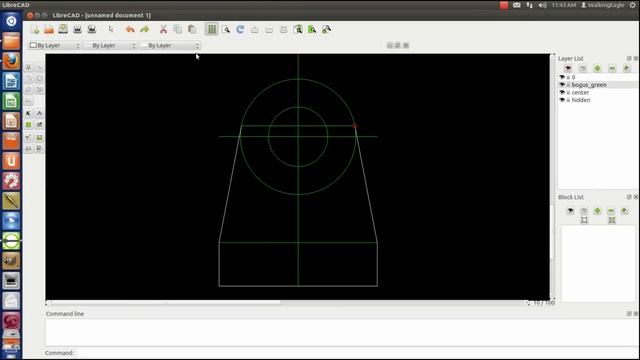The width and height of the screenshot is (640, 360).
Task: Toggle visibility of layer 0
Action: coord(562,77)
